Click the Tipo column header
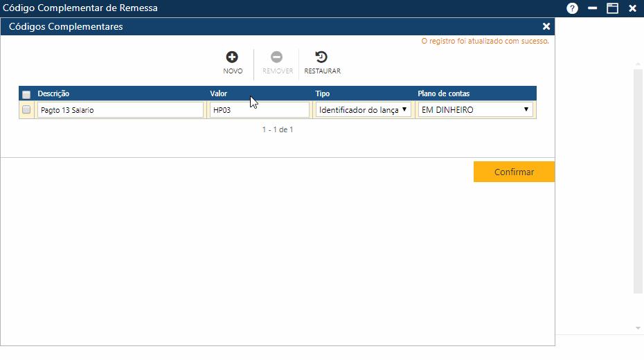The image size is (644, 360). click(x=323, y=93)
